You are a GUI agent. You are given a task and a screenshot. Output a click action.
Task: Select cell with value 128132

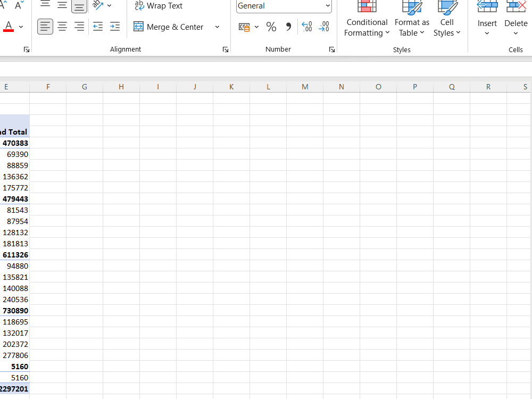coord(14,233)
